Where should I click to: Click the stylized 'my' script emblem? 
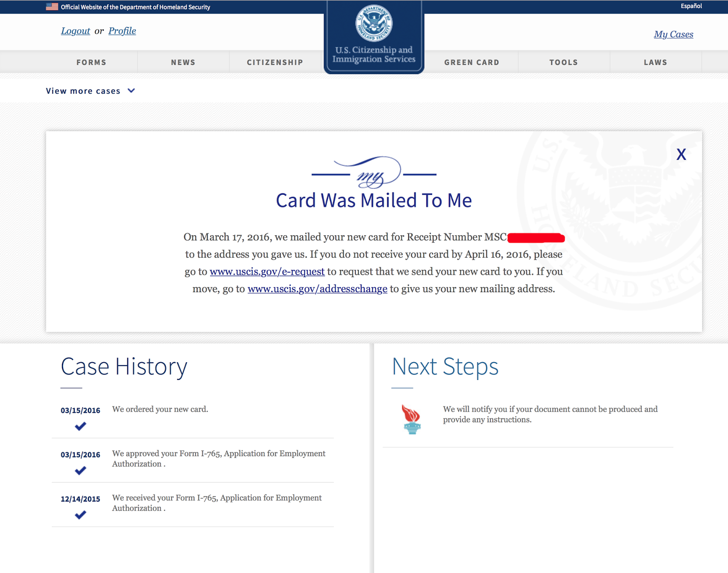click(x=374, y=173)
